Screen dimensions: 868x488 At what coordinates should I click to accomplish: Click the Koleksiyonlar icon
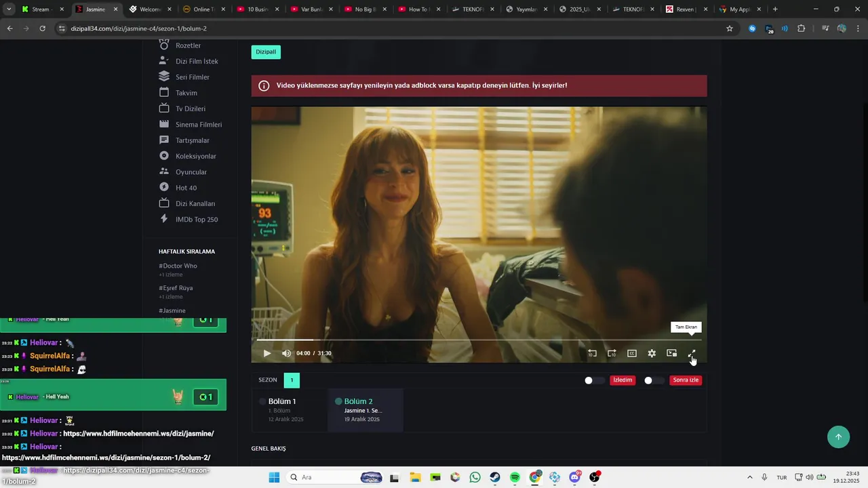[163, 156]
